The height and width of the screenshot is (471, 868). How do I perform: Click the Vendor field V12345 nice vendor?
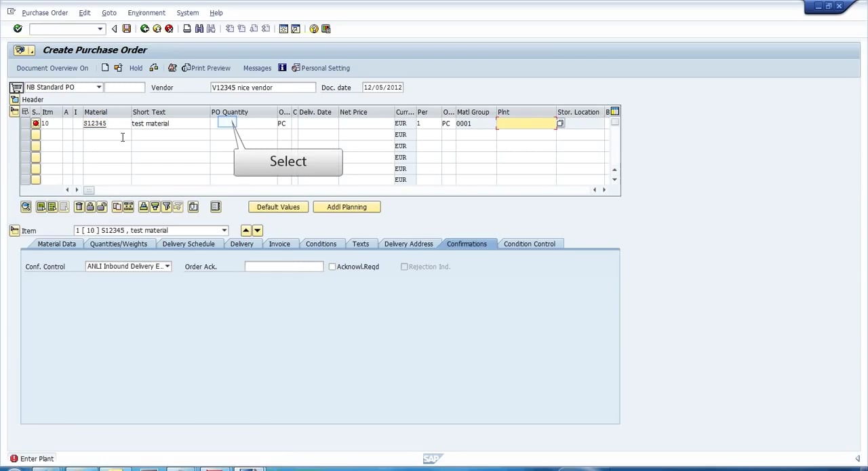[x=263, y=88]
